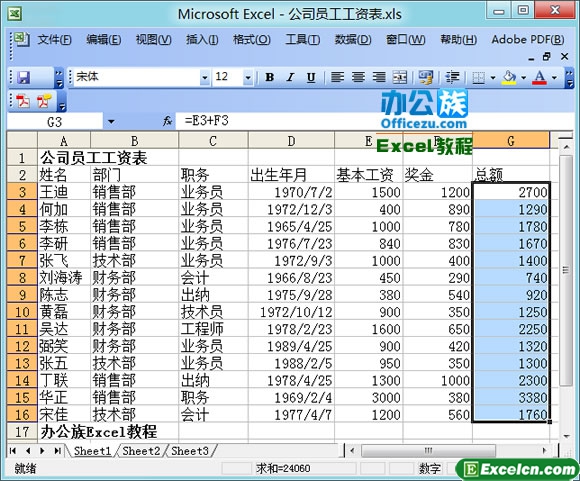580x481 pixels.
Task: Click the horizontal scrollbar thumb
Action: pos(428,451)
